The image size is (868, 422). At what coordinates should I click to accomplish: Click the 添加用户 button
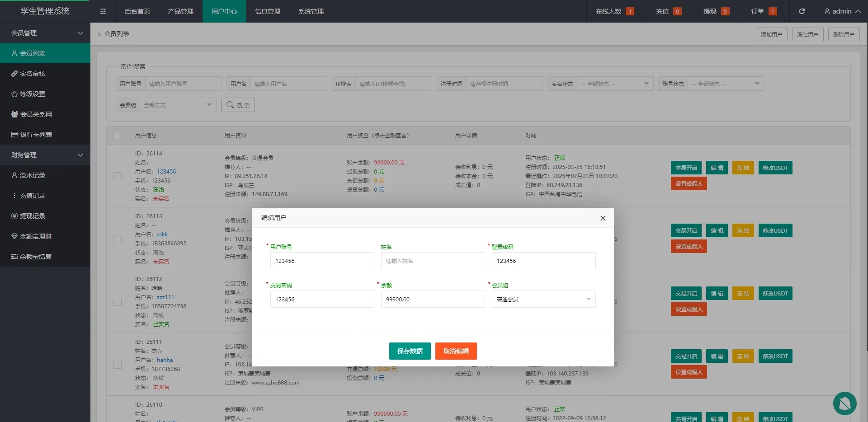point(771,34)
